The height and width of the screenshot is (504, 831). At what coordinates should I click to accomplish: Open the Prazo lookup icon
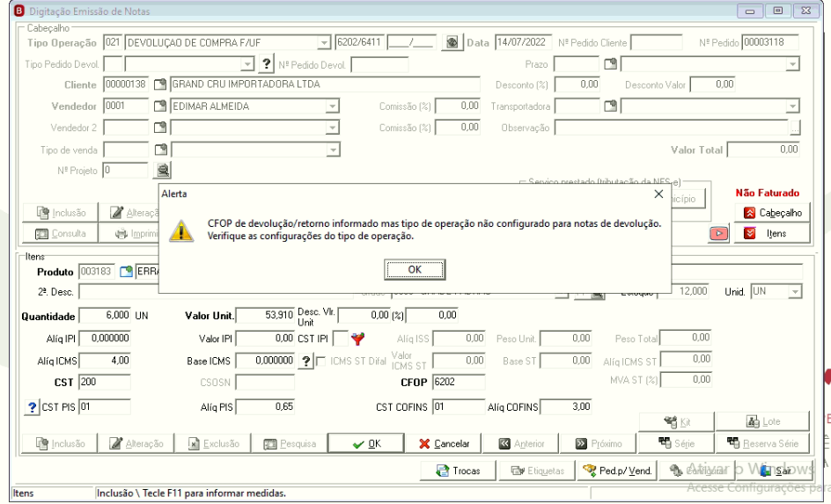click(611, 64)
